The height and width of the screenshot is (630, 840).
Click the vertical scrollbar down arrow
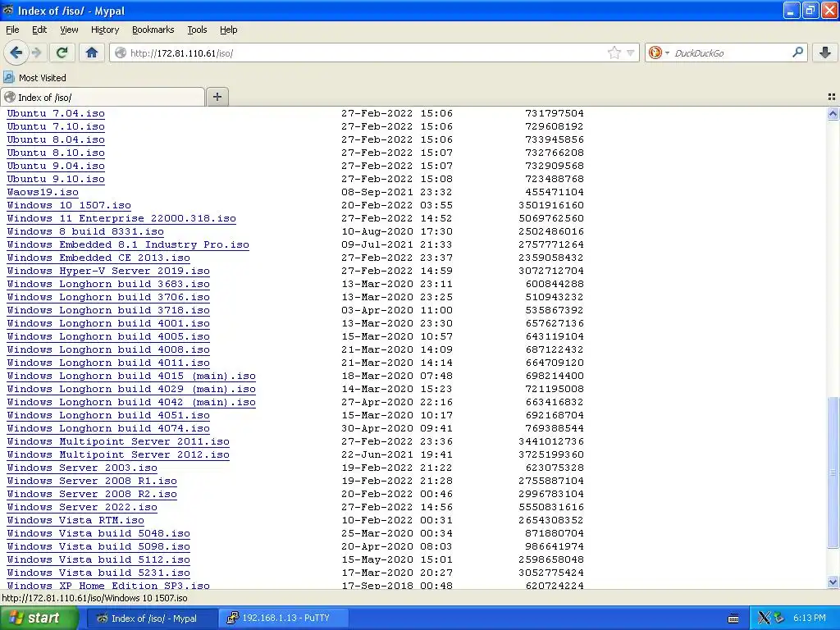coord(833,582)
